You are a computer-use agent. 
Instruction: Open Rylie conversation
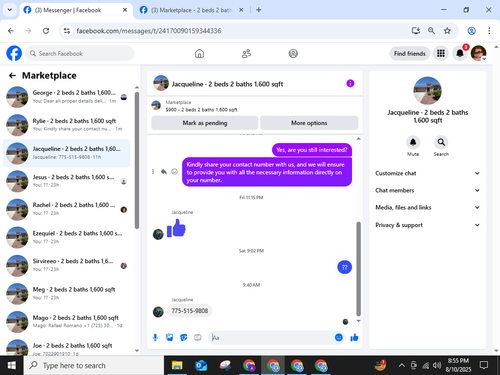(67, 125)
